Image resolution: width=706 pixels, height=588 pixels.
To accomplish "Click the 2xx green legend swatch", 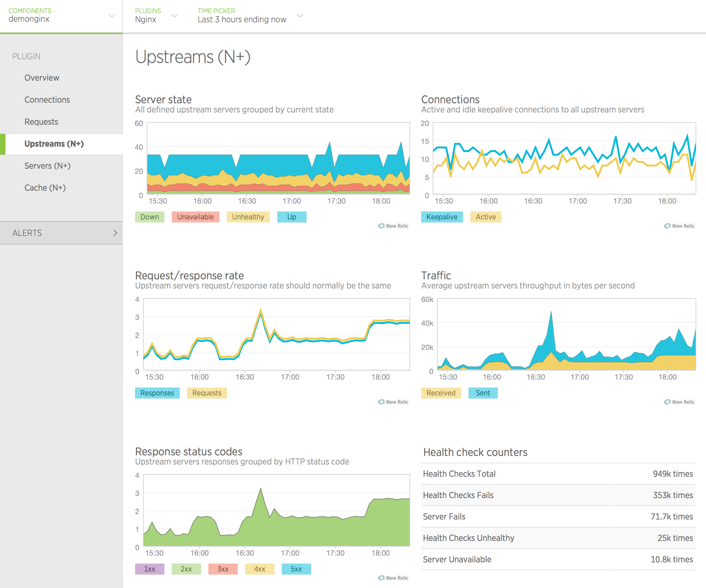I will tap(186, 569).
